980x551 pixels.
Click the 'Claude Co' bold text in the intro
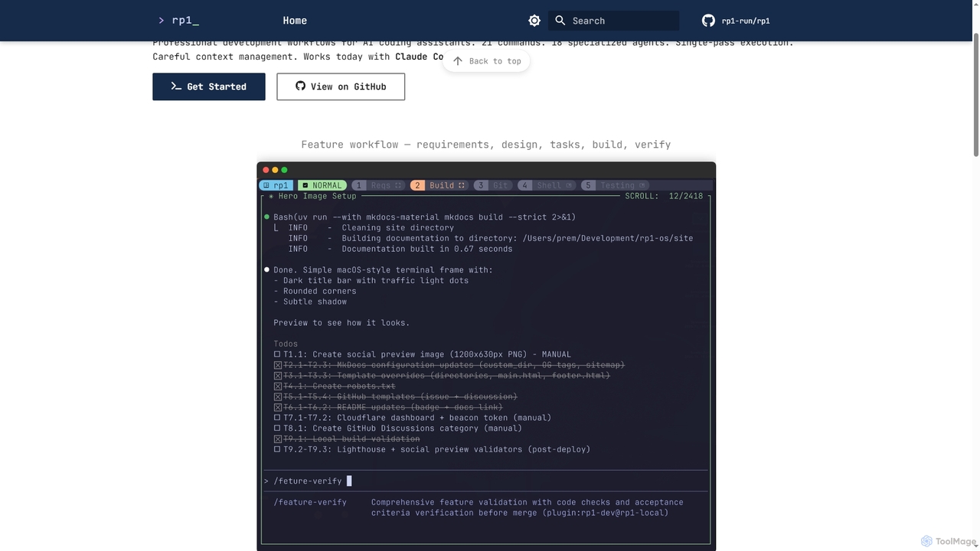[x=419, y=57]
